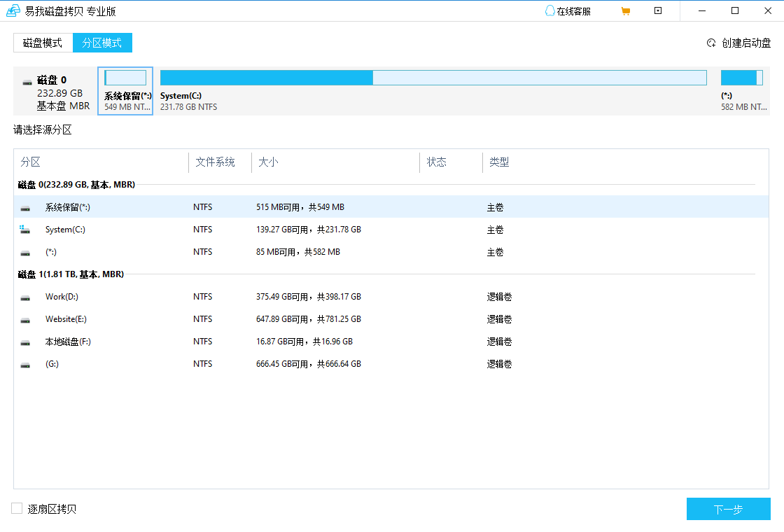Click the drive icon for 系统保留(*:) row
The width and height of the screenshot is (784, 532).
(x=25, y=208)
